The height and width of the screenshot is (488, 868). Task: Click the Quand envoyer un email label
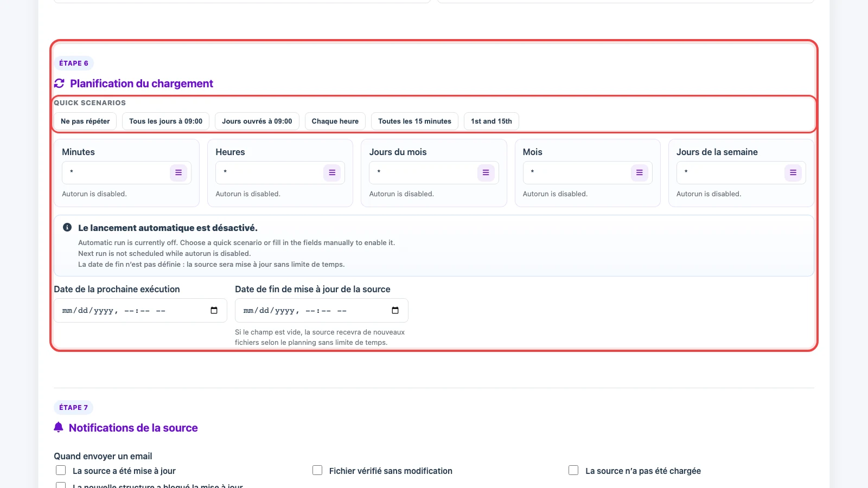tap(103, 456)
